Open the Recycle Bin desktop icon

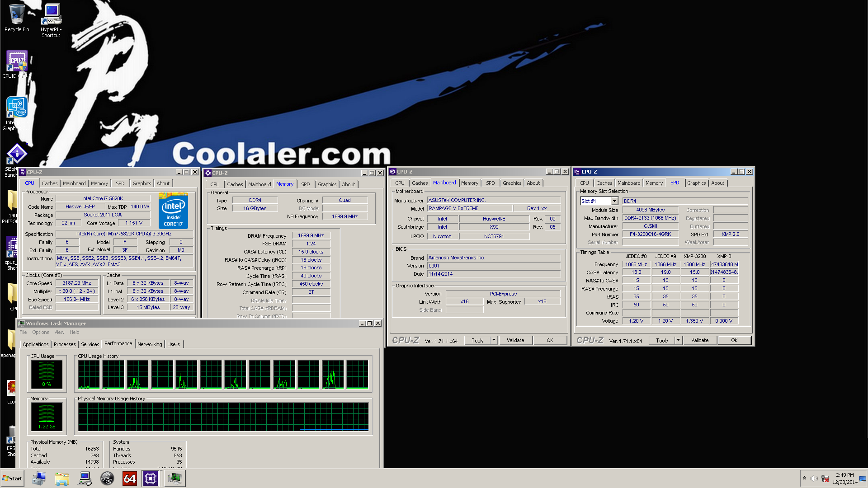tap(17, 18)
